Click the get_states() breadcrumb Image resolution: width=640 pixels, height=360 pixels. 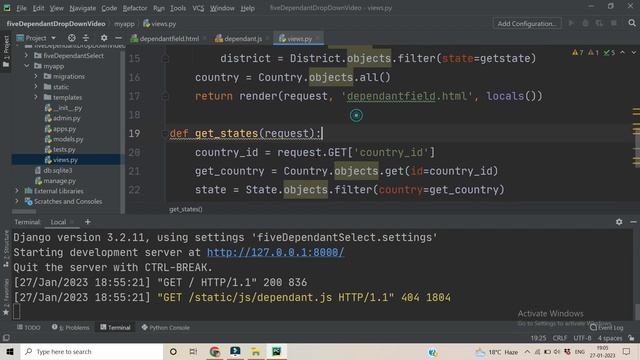[186, 209]
